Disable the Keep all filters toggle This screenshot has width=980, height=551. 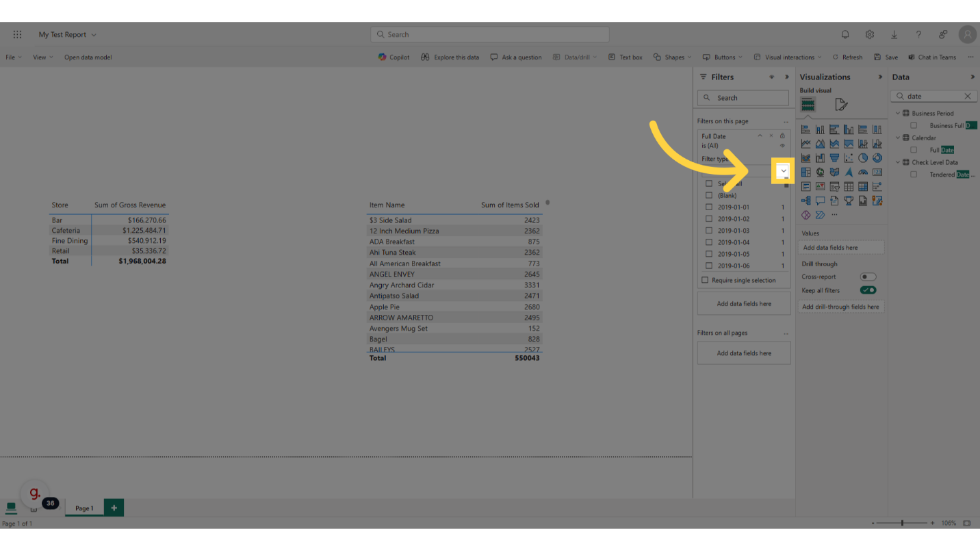(x=868, y=290)
